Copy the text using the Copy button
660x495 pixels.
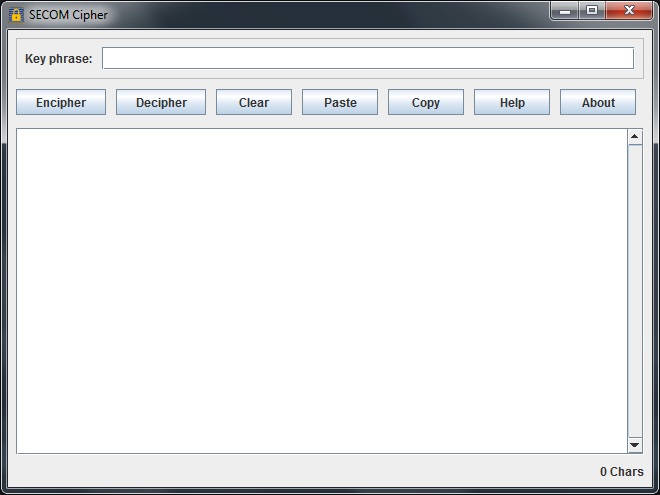tap(426, 102)
